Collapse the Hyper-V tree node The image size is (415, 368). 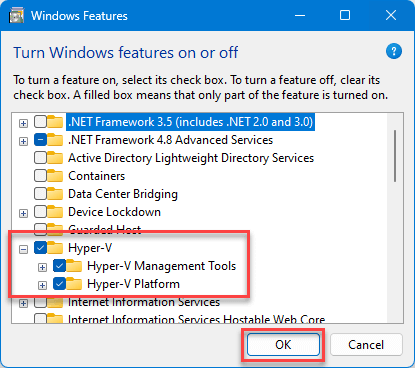pyautogui.click(x=23, y=249)
